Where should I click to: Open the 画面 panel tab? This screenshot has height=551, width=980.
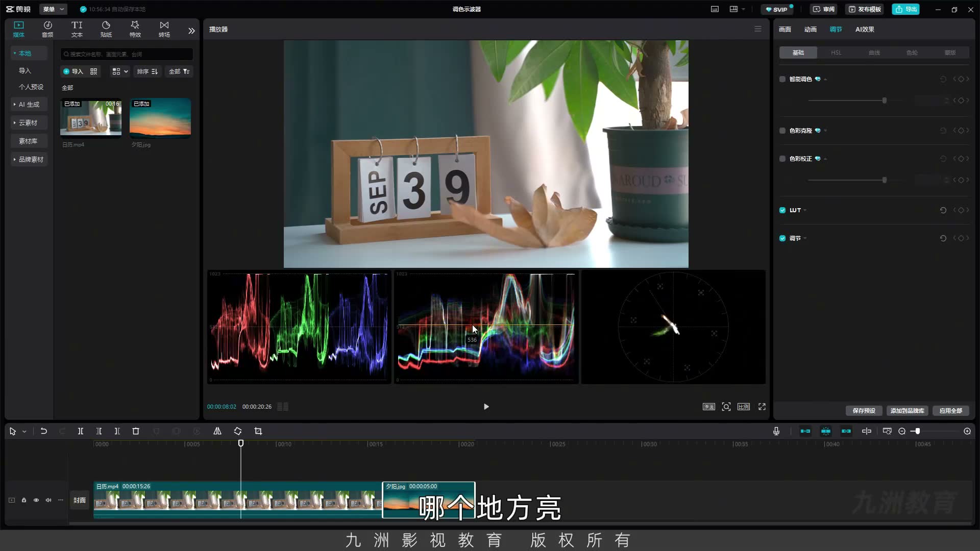coord(785,29)
